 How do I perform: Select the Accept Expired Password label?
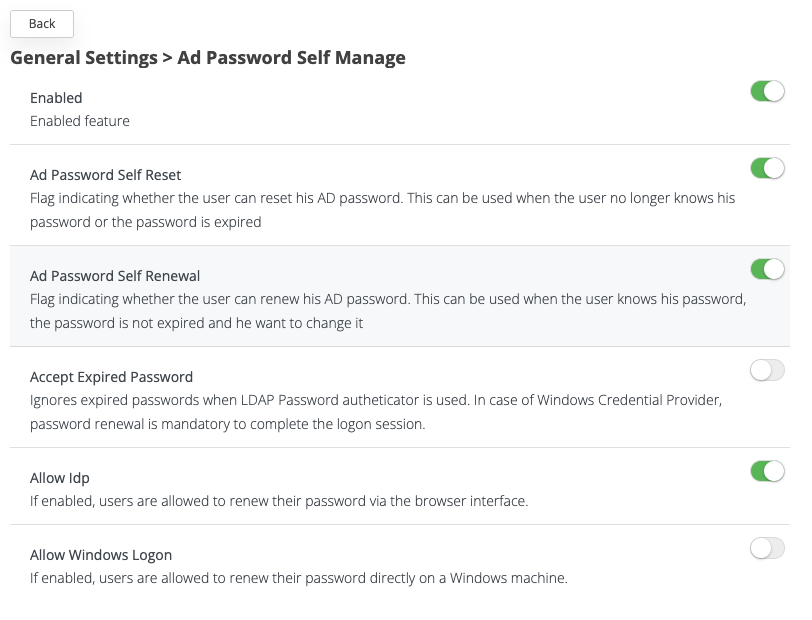[x=111, y=377]
